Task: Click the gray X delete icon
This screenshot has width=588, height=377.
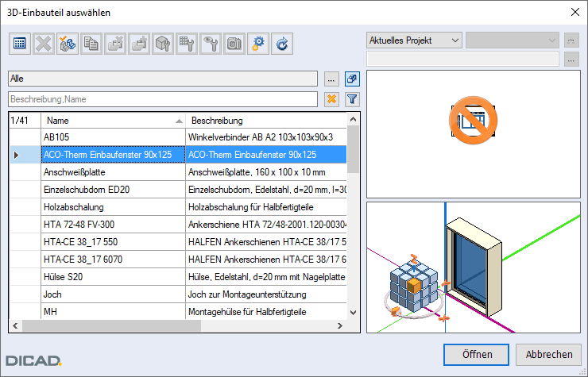Action: [x=44, y=44]
